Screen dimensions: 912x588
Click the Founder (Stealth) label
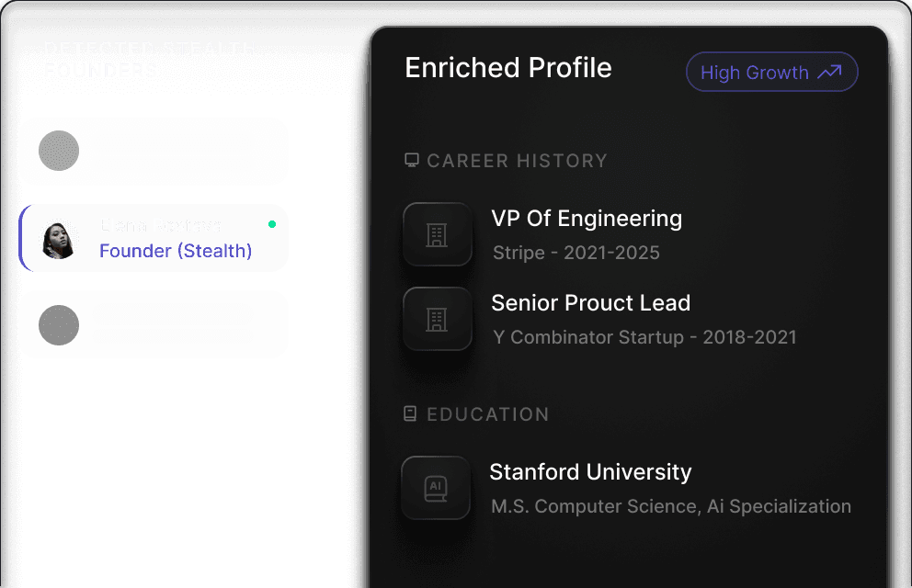[176, 251]
